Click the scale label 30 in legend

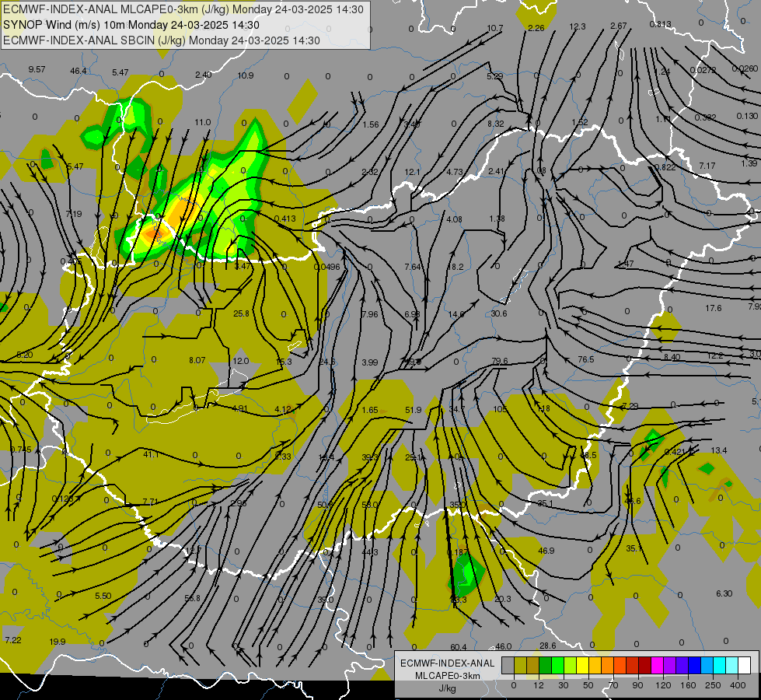[x=563, y=685]
